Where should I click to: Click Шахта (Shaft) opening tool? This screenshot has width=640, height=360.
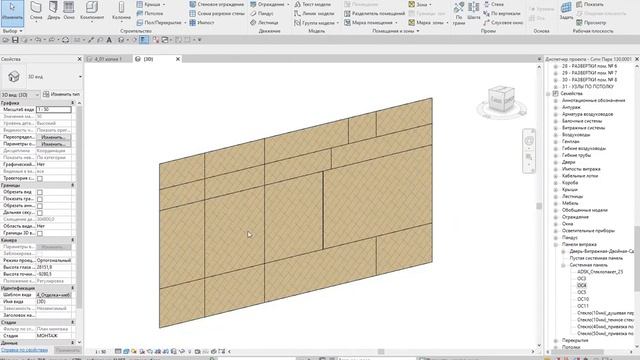(473, 11)
